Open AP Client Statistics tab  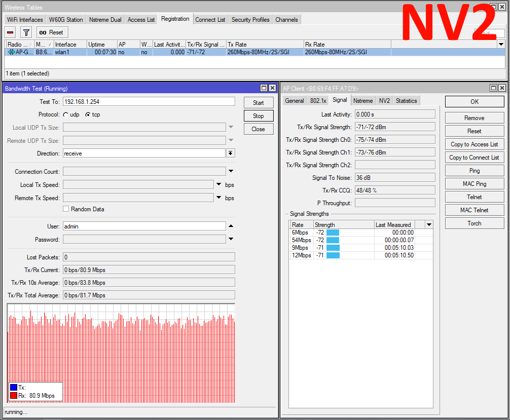click(x=406, y=101)
